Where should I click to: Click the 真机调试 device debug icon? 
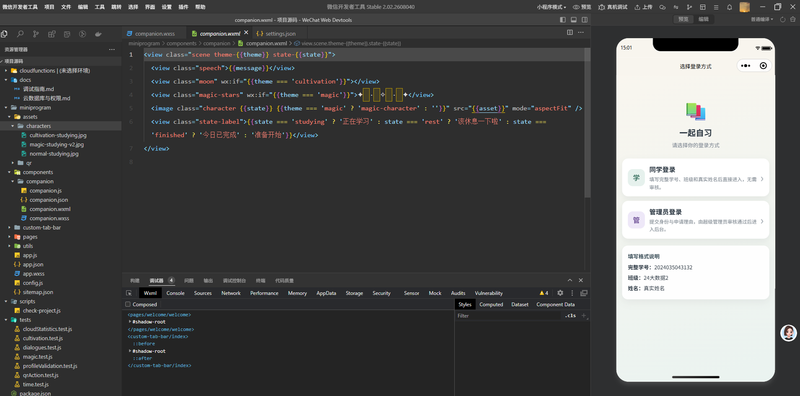602,7
